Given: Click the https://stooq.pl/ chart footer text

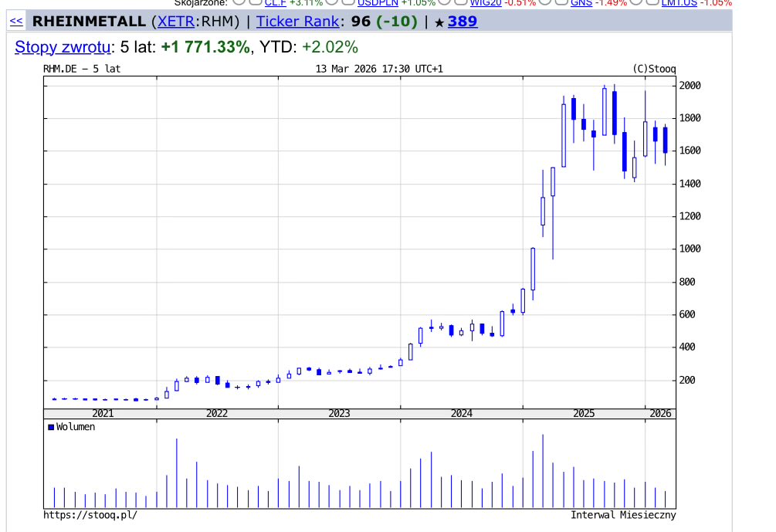Looking at the screenshot, I should pyautogui.click(x=90, y=515).
